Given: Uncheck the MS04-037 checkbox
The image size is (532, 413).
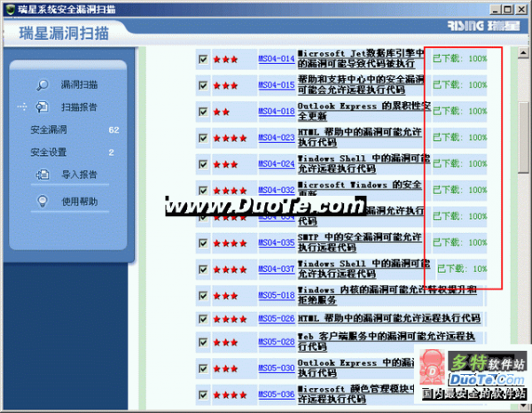Looking at the screenshot, I should tap(203, 269).
